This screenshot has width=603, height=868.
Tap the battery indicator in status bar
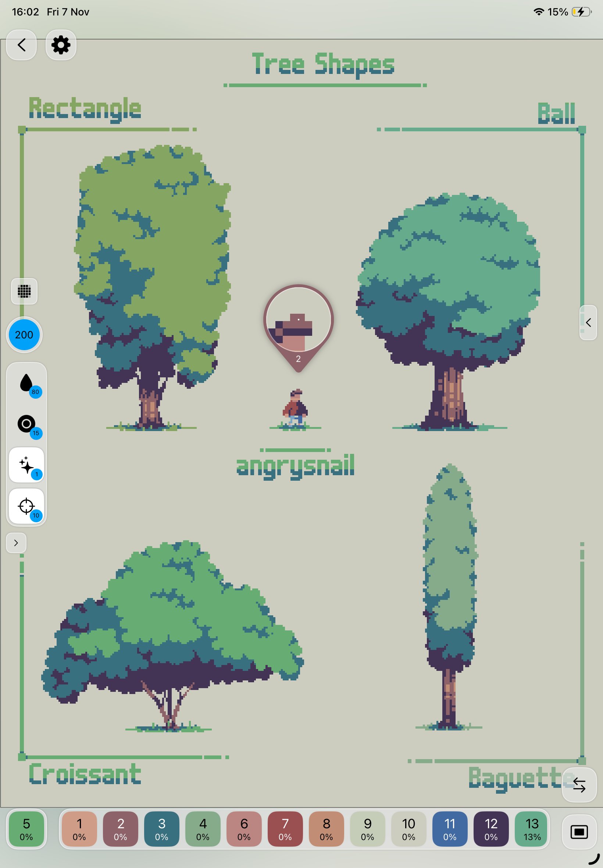click(x=581, y=12)
